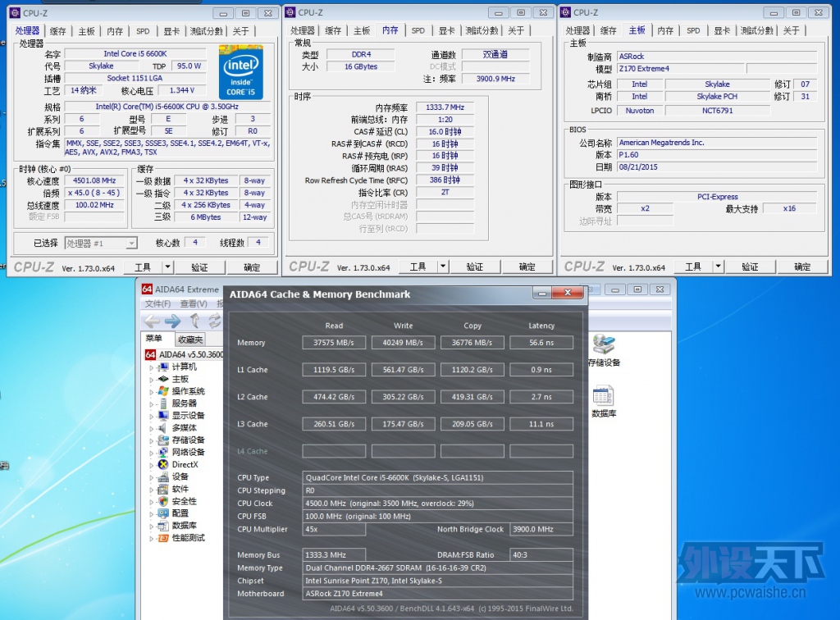This screenshot has height=620, width=840.
Task: Open 文件(F) menu in AIDA64
Action: [x=158, y=303]
